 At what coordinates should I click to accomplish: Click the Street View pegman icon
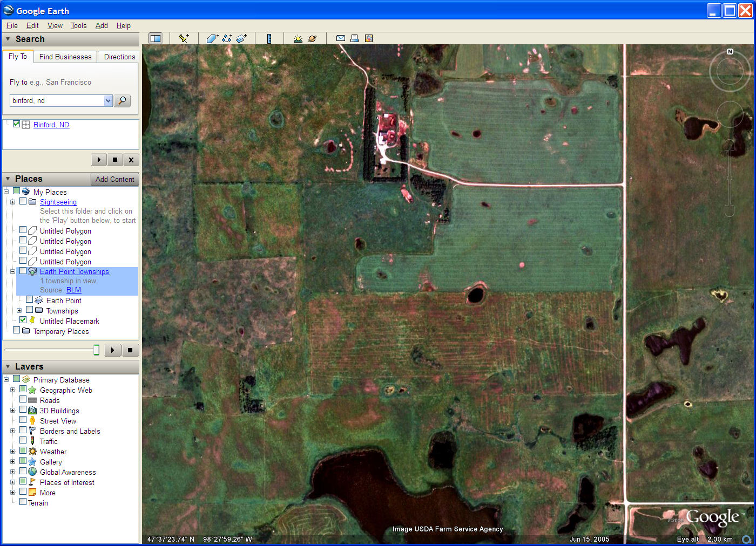point(32,421)
